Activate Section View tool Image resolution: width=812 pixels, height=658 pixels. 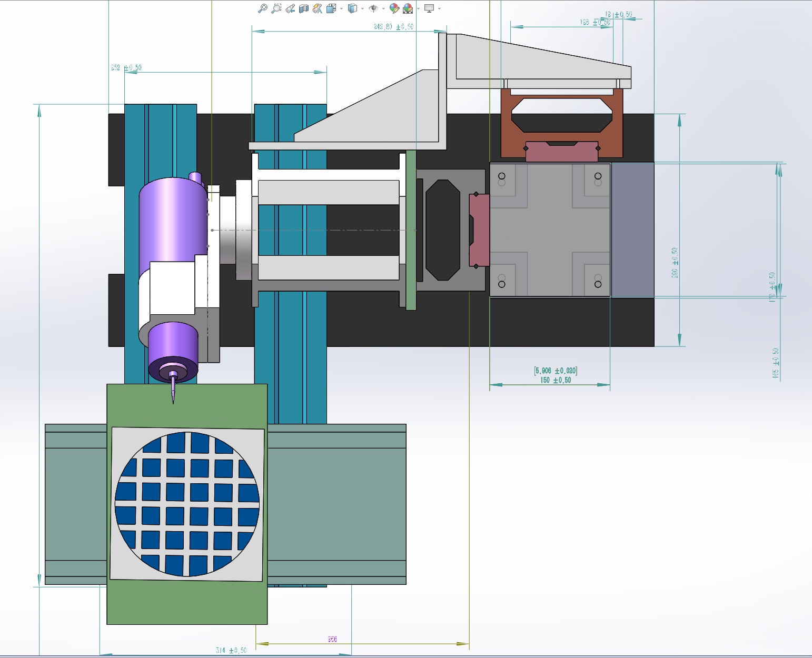(x=303, y=8)
